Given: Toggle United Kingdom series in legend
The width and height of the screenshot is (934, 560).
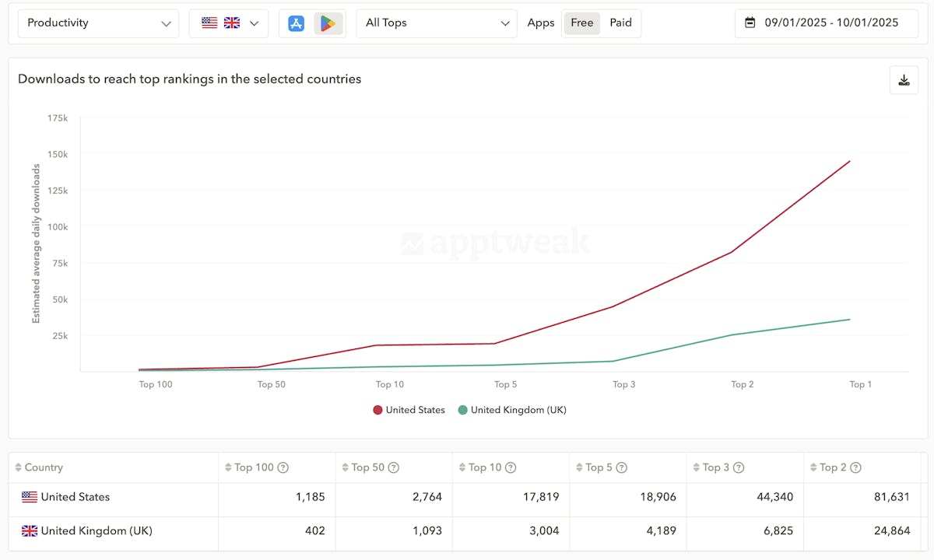Looking at the screenshot, I should (512, 410).
